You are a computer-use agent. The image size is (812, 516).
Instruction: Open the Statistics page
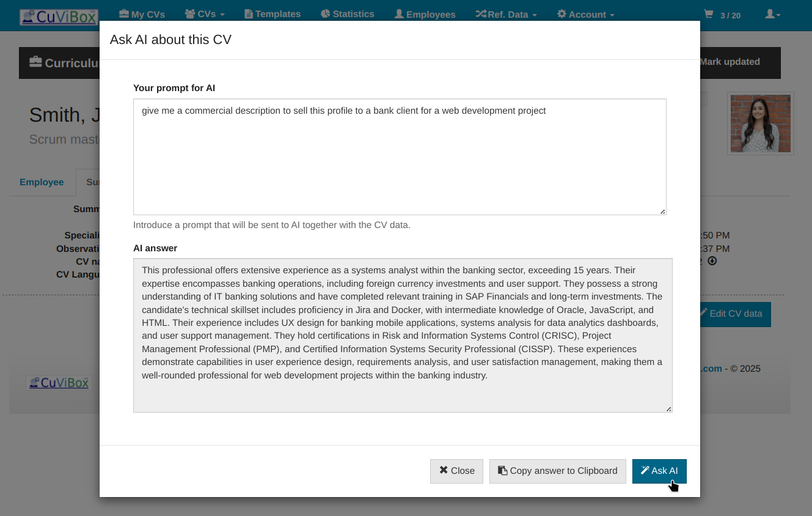pyautogui.click(x=347, y=14)
